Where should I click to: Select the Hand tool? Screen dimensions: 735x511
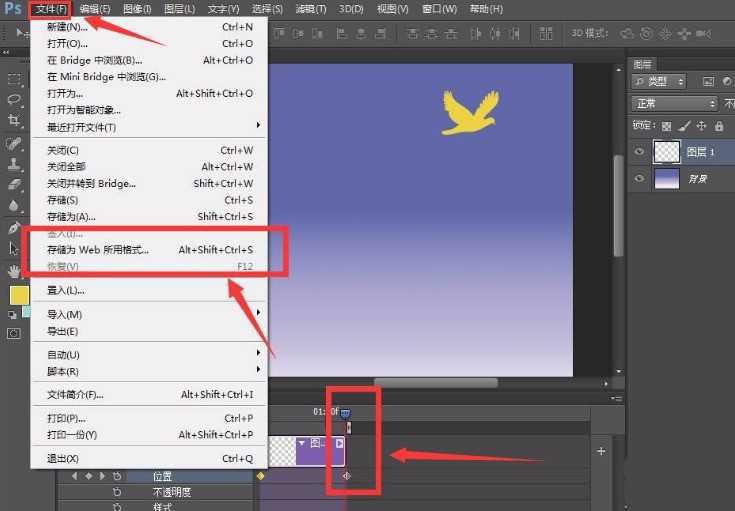(14, 270)
